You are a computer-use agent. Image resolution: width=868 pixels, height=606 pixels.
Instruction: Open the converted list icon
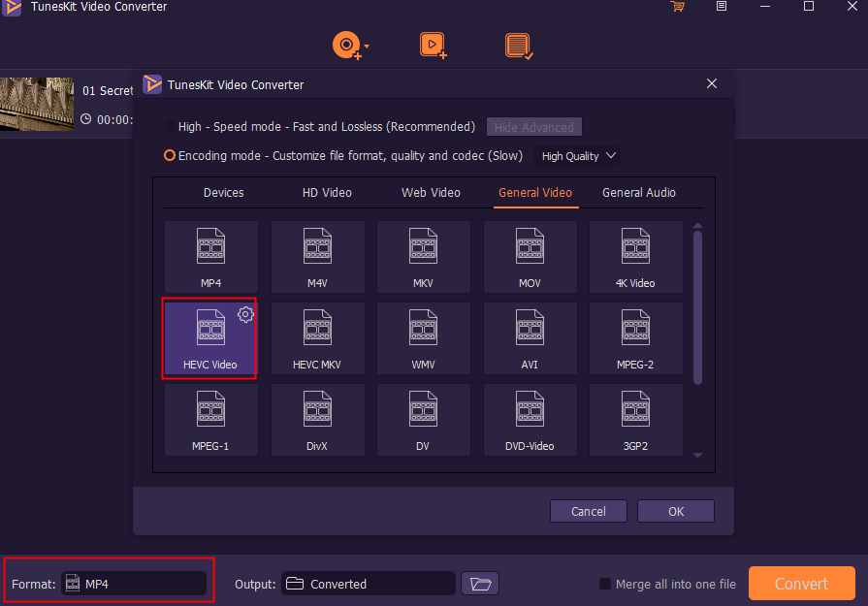pyautogui.click(x=519, y=46)
